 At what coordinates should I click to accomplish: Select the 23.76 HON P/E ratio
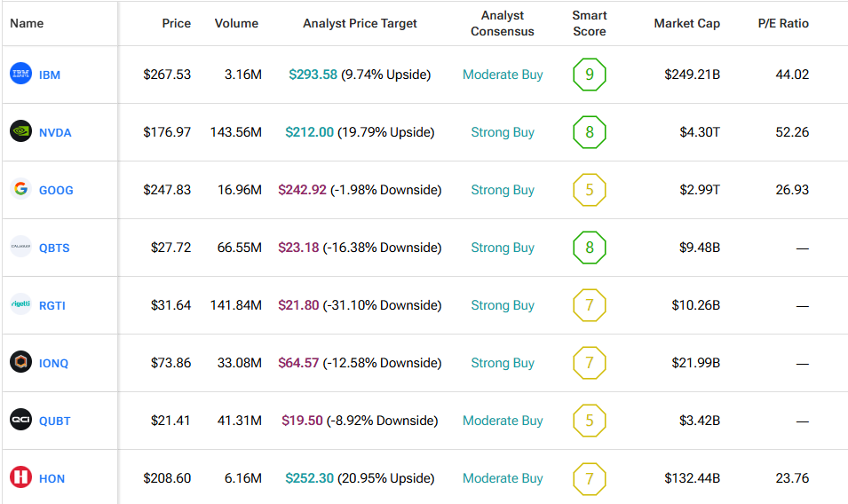pos(792,478)
